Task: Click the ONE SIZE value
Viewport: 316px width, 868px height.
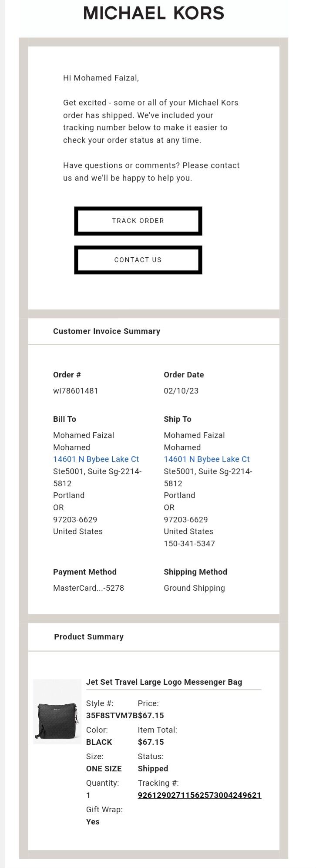Action: pos(104,769)
